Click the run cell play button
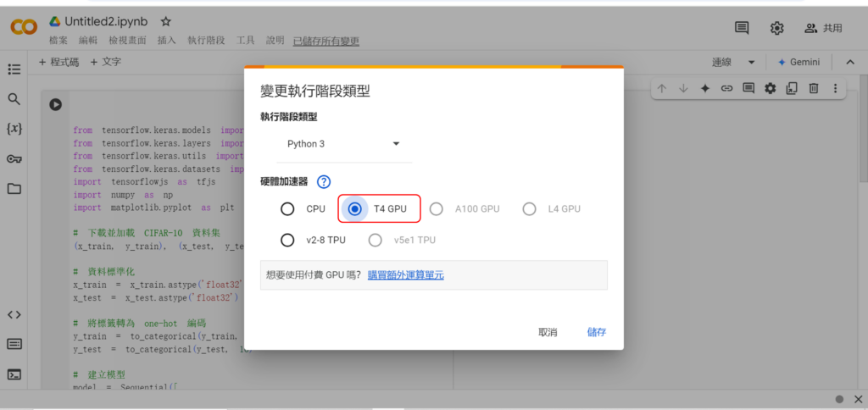Image resolution: width=868 pixels, height=410 pixels. click(x=55, y=105)
